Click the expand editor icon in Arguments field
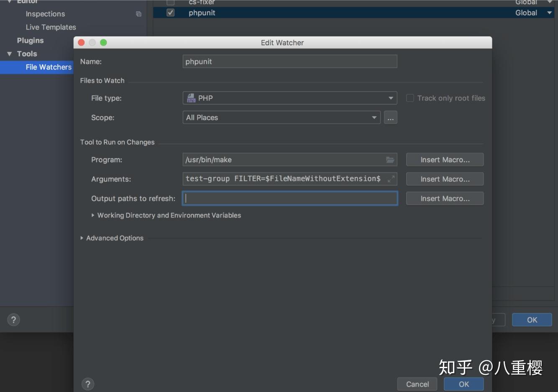Screen dimensions: 558x392 (391, 179)
